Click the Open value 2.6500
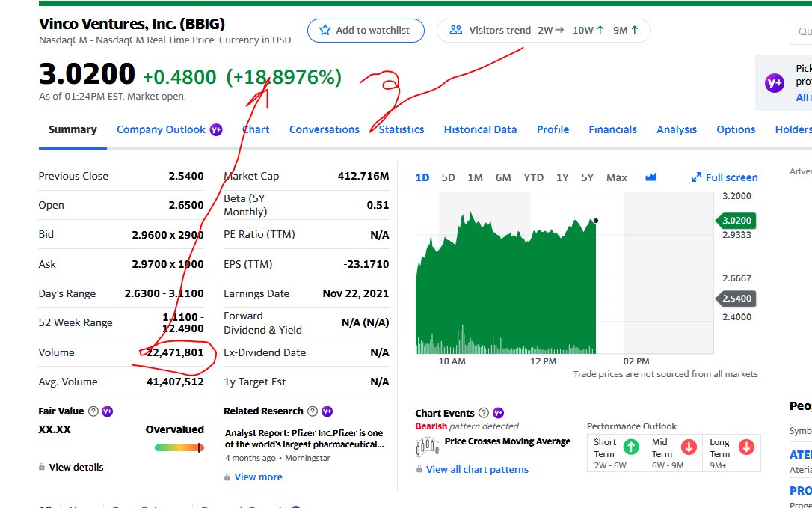The height and width of the screenshot is (508, 812). point(186,205)
